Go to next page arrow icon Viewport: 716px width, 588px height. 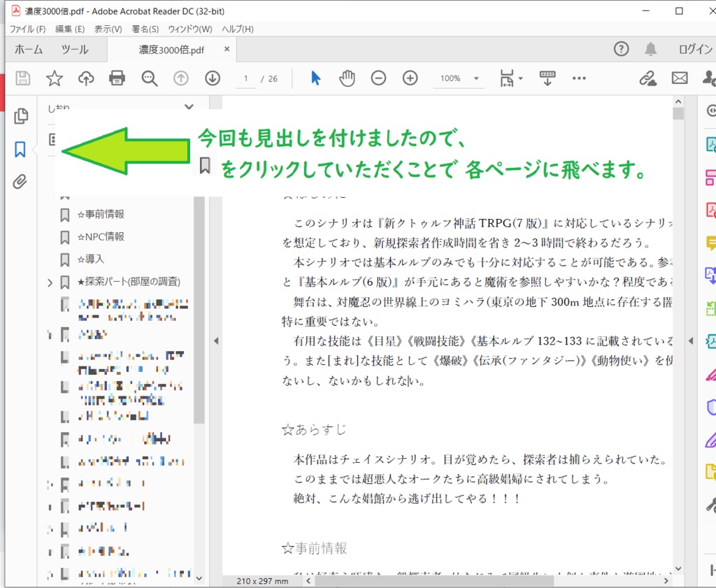213,78
